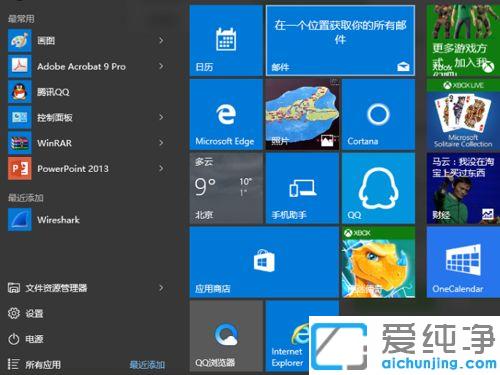Click the 电源 power icon
Image resolution: width=500 pixels, height=375 pixels.
point(14,339)
